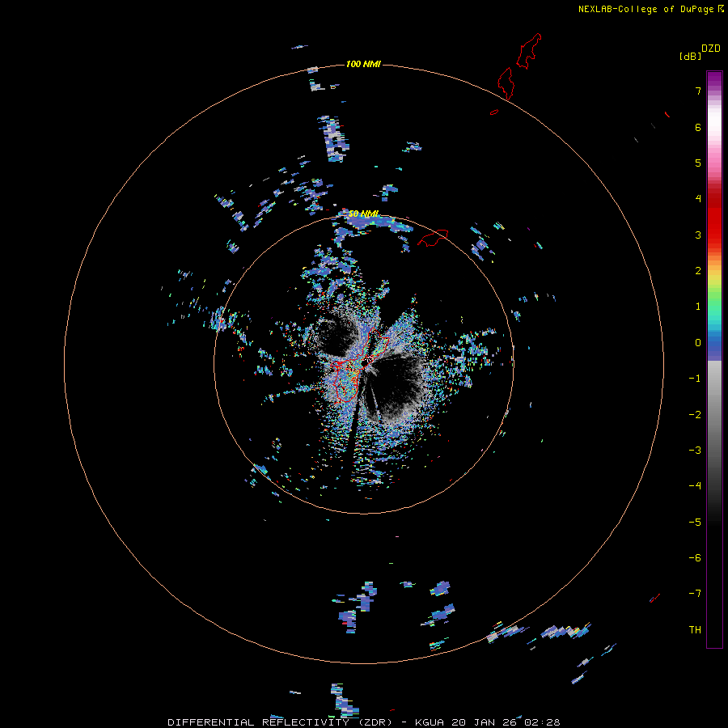Click the colorbar tick label 6
This screenshot has height=728, width=728.
point(698,127)
